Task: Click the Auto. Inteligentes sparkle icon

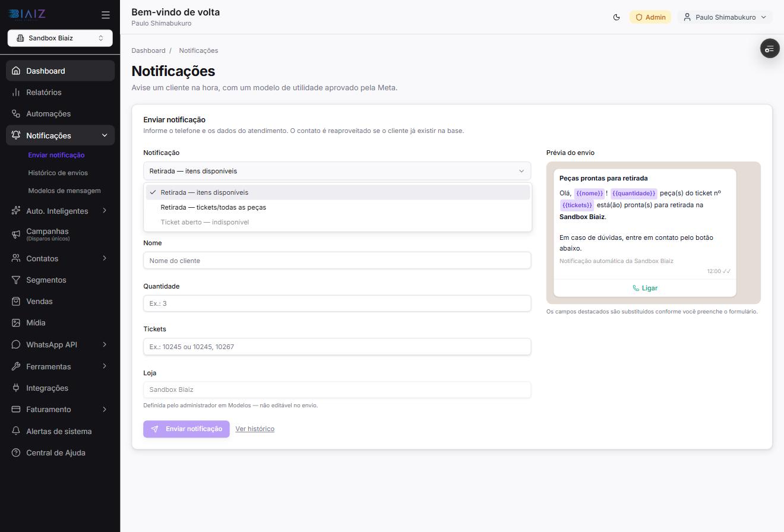Action: (x=16, y=211)
